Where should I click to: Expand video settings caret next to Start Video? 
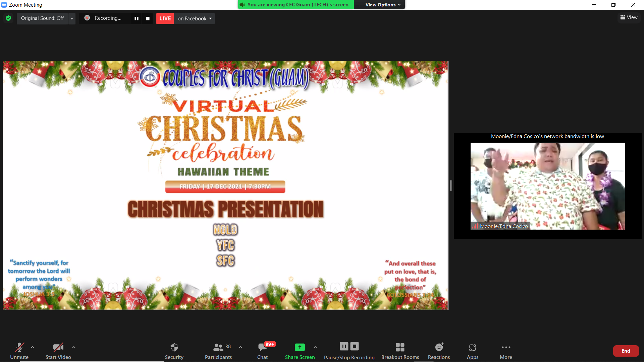[74, 347]
